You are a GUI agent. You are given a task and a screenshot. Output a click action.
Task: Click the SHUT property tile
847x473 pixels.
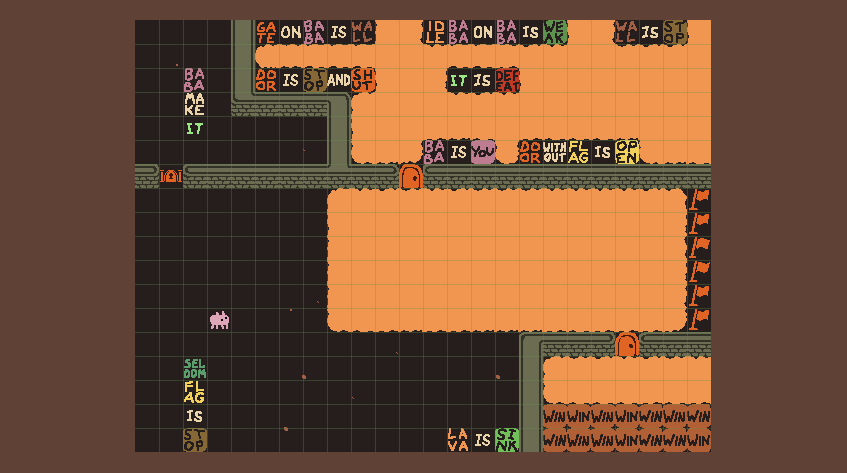coord(362,80)
